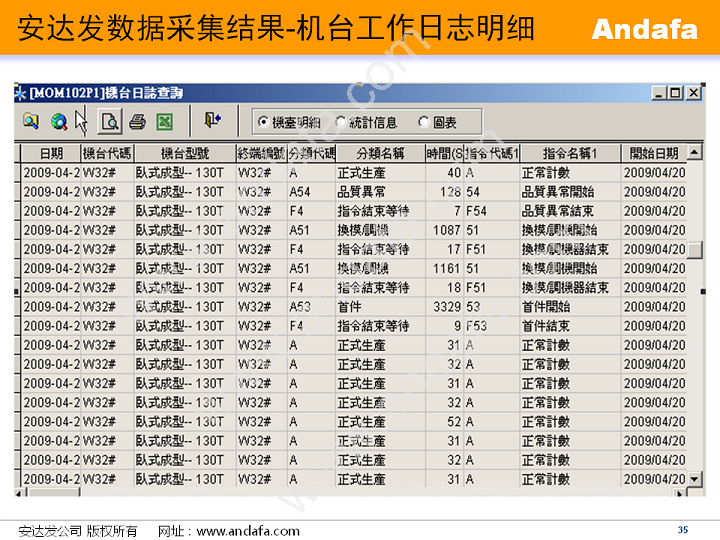
Task: Open print preview with the magnifier page icon
Action: point(110,122)
